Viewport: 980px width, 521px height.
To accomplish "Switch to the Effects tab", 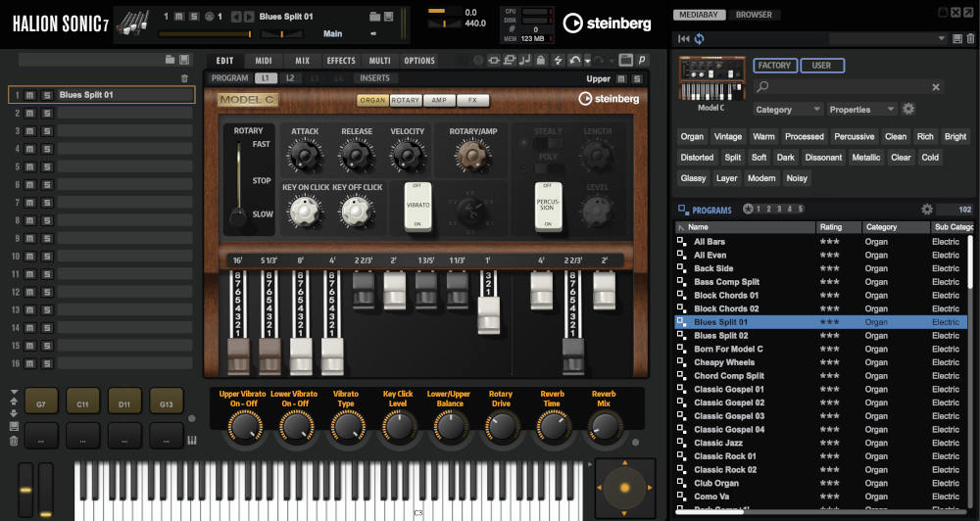I will pyautogui.click(x=340, y=61).
